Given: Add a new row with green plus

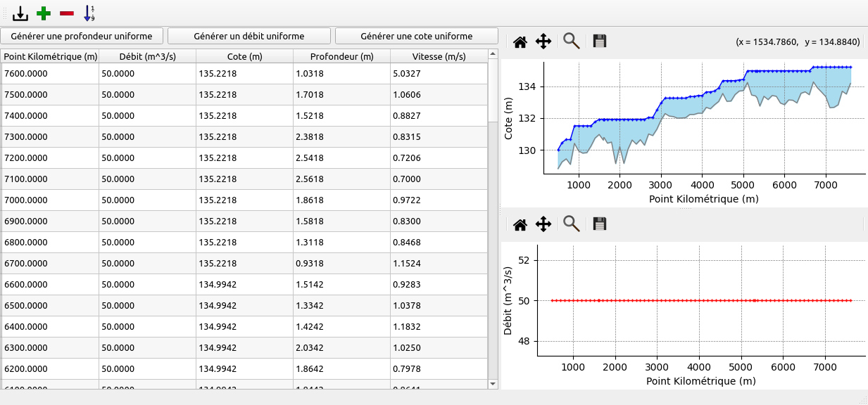Looking at the screenshot, I should tap(44, 13).
